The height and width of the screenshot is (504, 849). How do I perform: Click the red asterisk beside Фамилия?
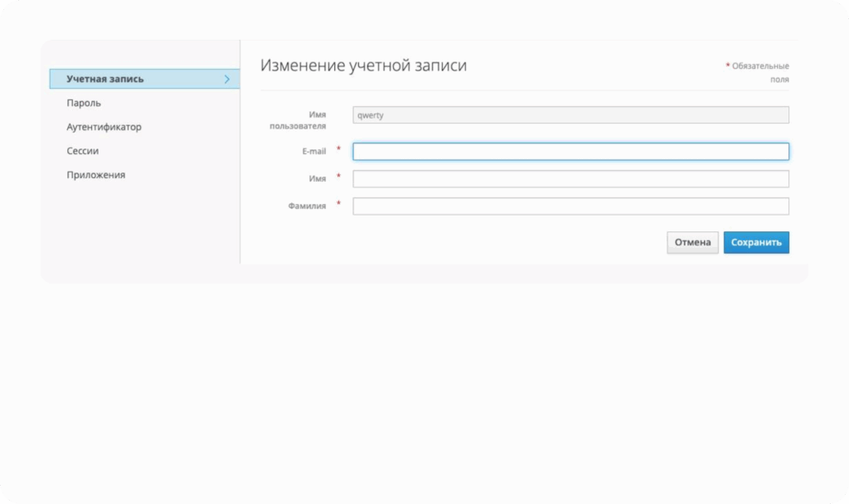pyautogui.click(x=338, y=204)
